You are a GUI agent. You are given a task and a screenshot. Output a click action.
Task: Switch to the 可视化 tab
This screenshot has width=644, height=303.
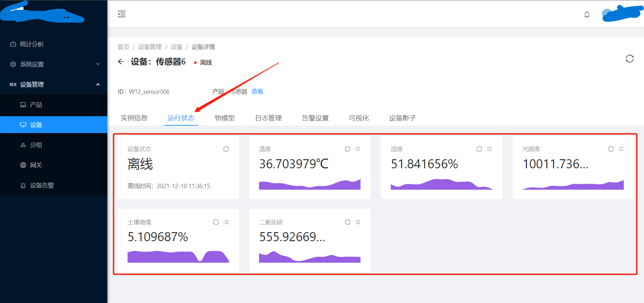359,118
